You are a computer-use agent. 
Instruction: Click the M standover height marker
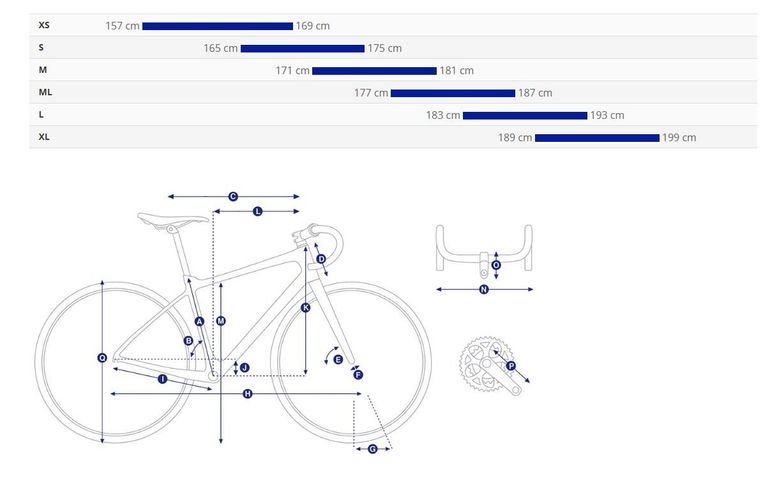pyautogui.click(x=221, y=321)
